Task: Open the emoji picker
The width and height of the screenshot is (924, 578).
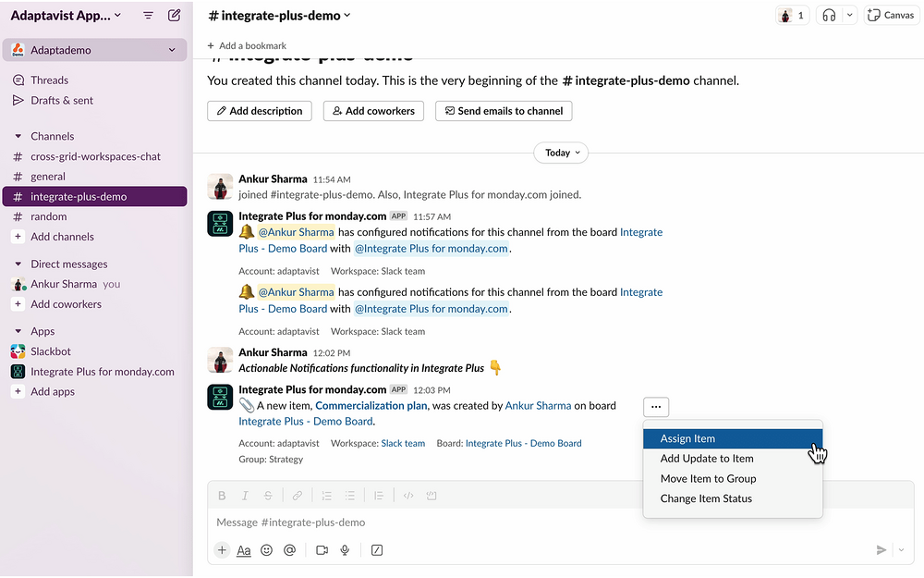Action: 266,550
